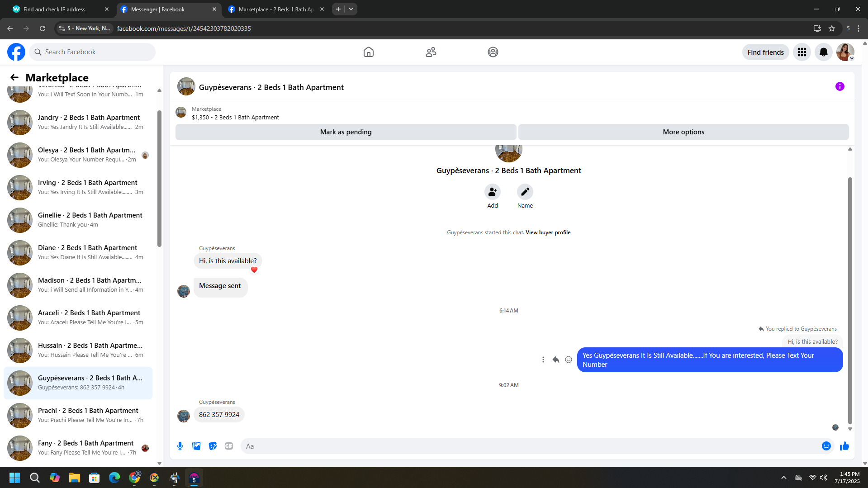Open Chrome menu three dots

(x=859, y=28)
